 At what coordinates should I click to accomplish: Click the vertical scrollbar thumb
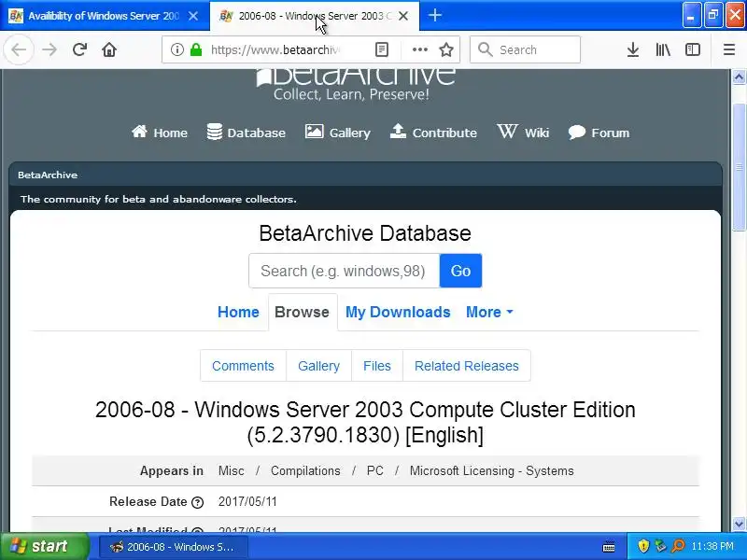point(739,167)
